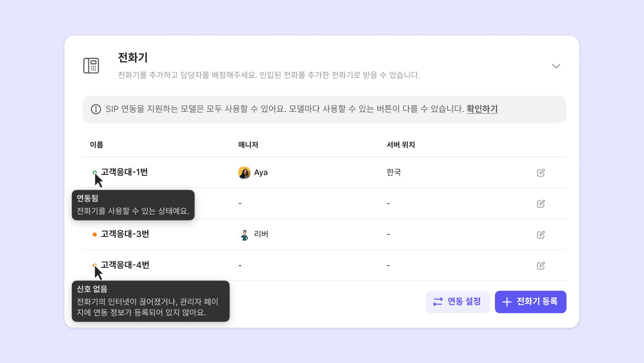Click the info circle icon in SIP notice

point(96,109)
